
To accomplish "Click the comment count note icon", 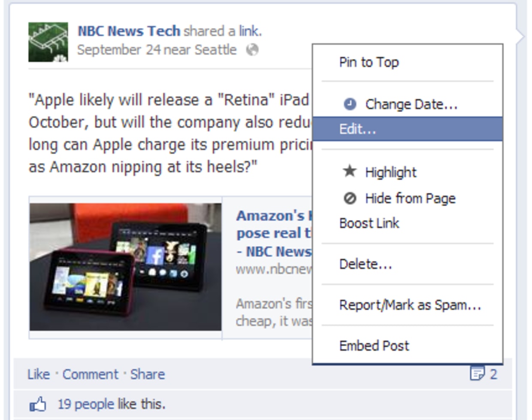I will 477,374.
